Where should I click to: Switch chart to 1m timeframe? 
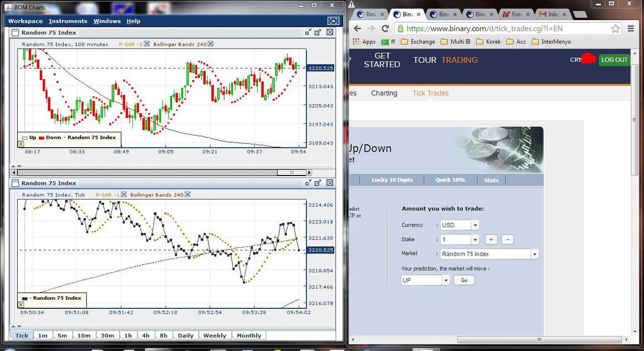tap(43, 335)
